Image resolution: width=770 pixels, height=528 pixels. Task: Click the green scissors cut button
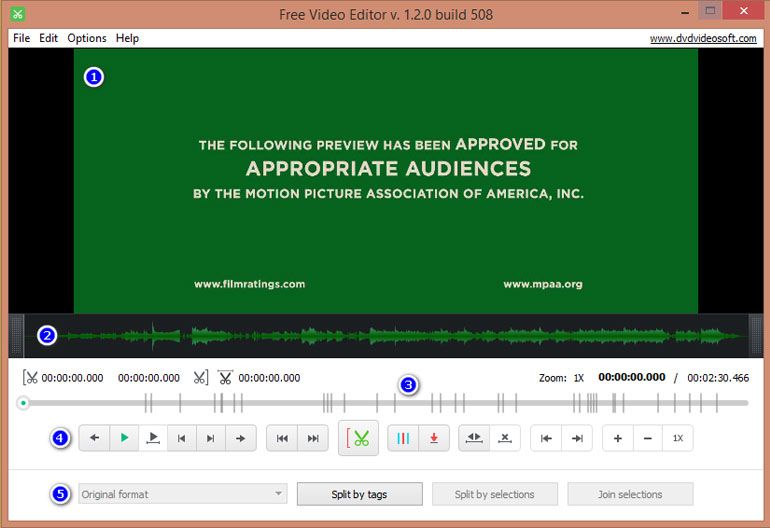pyautogui.click(x=359, y=438)
